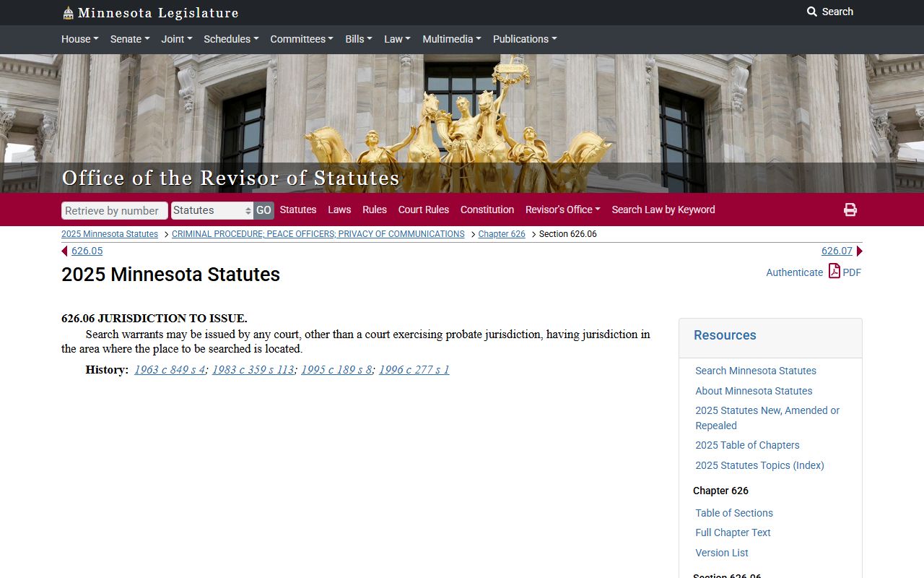924x578 pixels.
Task: Click the Criminal Procedure breadcrumb link
Action: pos(318,234)
